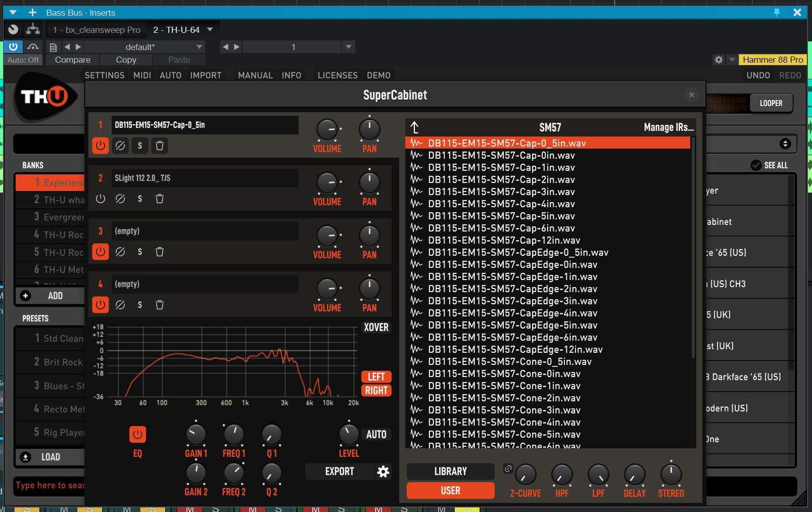Toggle power for empty slot 4

point(101,305)
